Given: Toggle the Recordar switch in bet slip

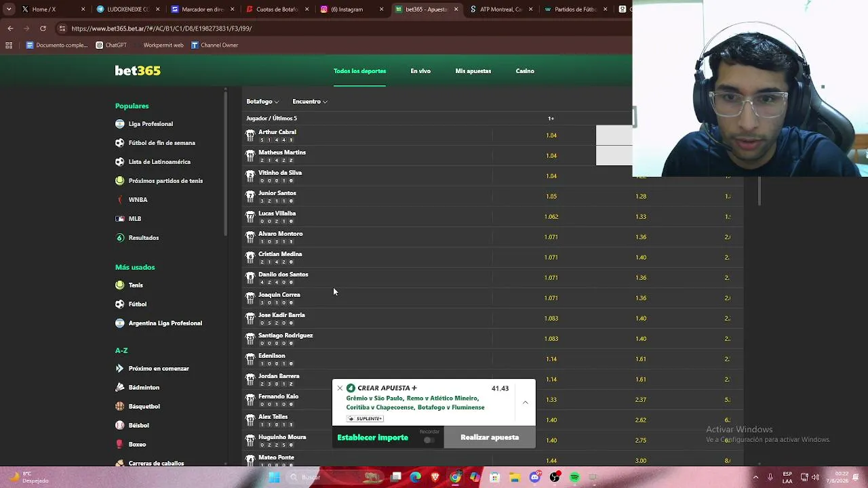Looking at the screenshot, I should [x=429, y=440].
